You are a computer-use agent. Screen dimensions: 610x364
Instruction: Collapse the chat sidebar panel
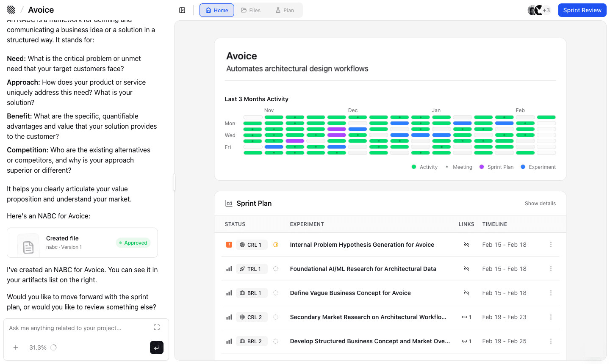point(182,10)
